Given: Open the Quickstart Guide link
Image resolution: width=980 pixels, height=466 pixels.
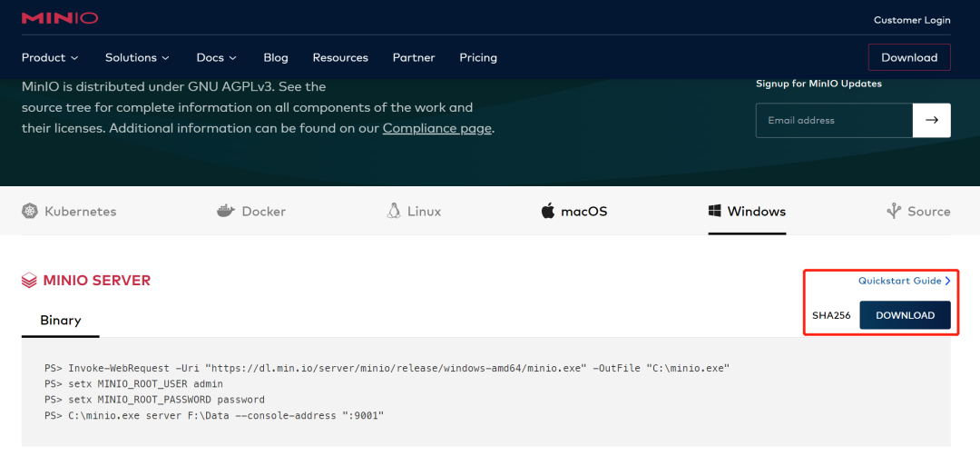Looking at the screenshot, I should (899, 281).
